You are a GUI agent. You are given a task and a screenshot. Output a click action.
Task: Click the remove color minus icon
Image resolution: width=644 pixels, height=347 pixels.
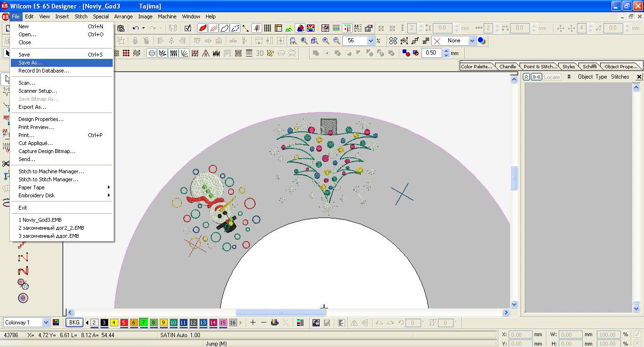click(x=264, y=323)
